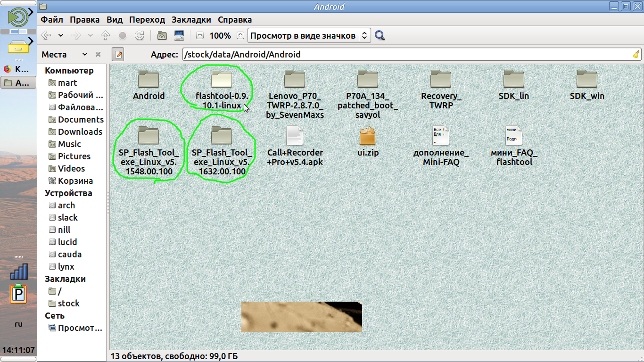Click the network signal bars icon
Viewport: 644px width, 362px height.
pos(19,271)
